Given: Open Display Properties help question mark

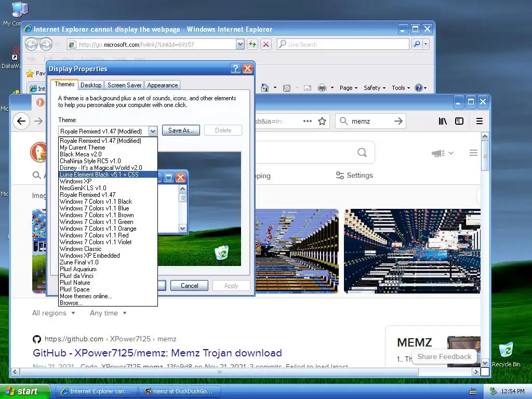Looking at the screenshot, I should [x=235, y=69].
